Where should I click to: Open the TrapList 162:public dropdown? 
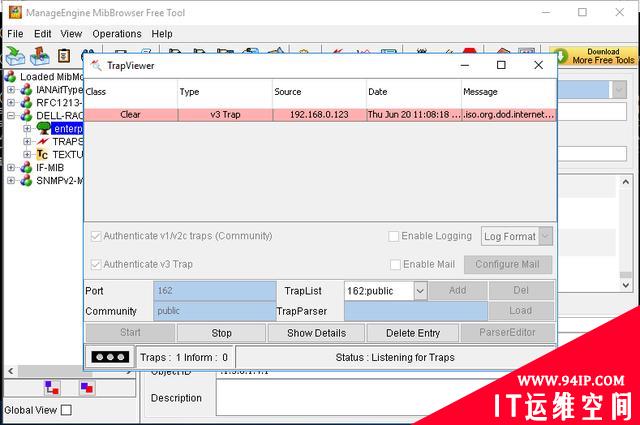(x=420, y=291)
